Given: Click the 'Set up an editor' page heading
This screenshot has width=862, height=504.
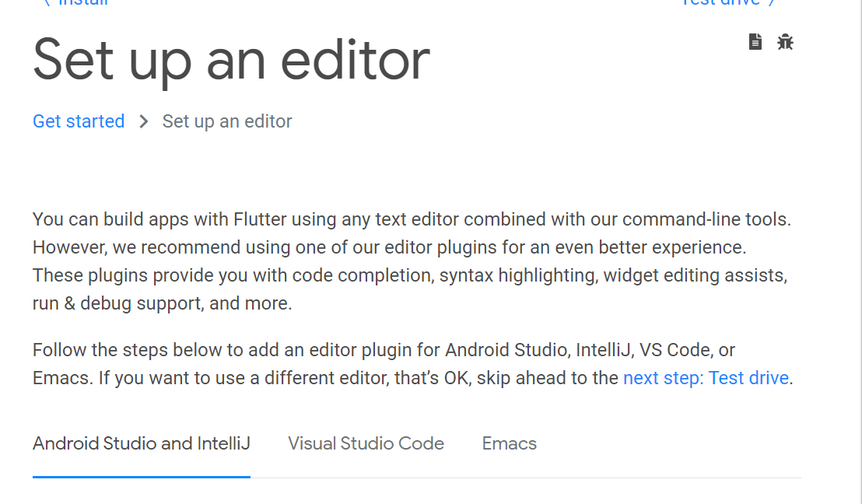Looking at the screenshot, I should click(x=231, y=61).
